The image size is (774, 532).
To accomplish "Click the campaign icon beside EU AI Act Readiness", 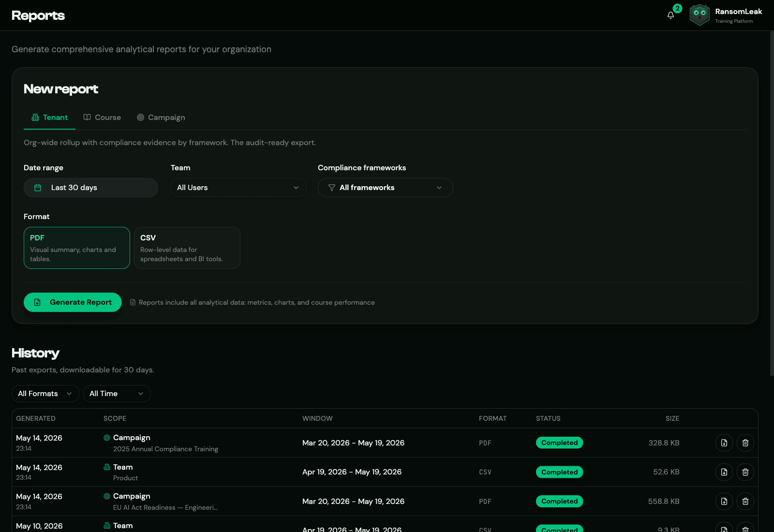I will pyautogui.click(x=107, y=496).
